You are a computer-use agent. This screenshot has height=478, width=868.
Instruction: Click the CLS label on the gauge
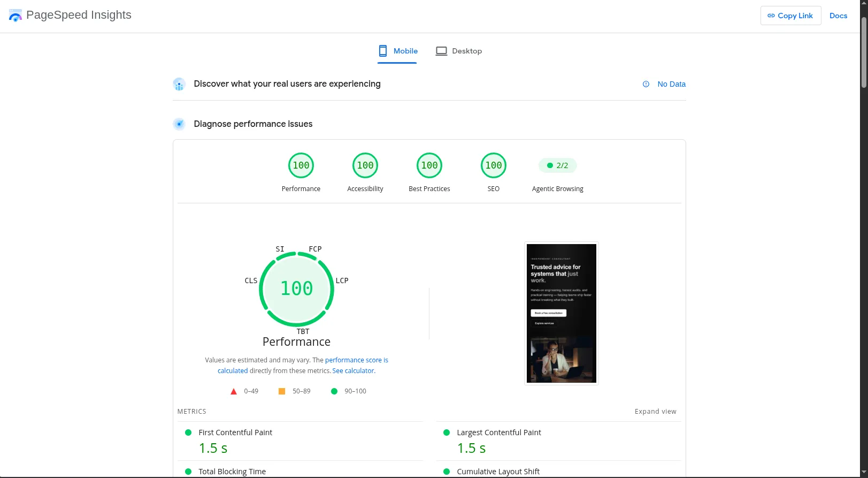(251, 280)
